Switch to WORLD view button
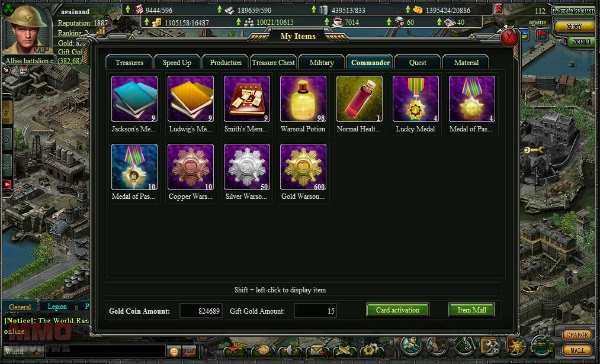 582,41
